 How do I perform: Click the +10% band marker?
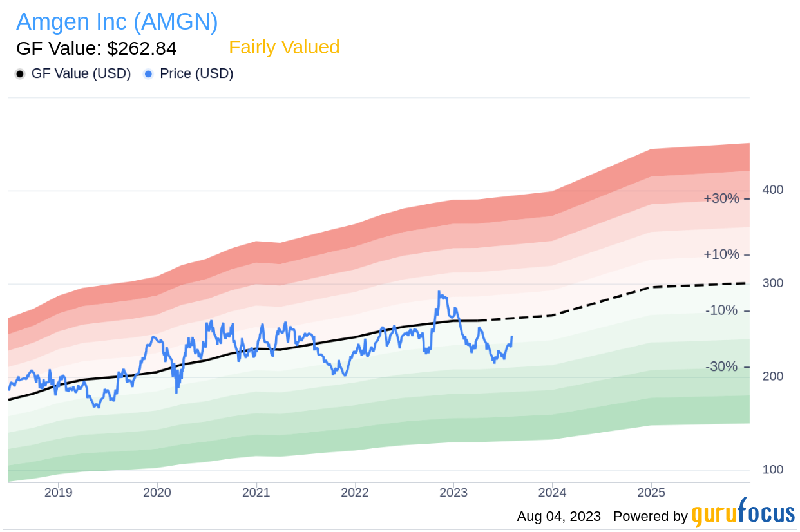click(x=721, y=254)
